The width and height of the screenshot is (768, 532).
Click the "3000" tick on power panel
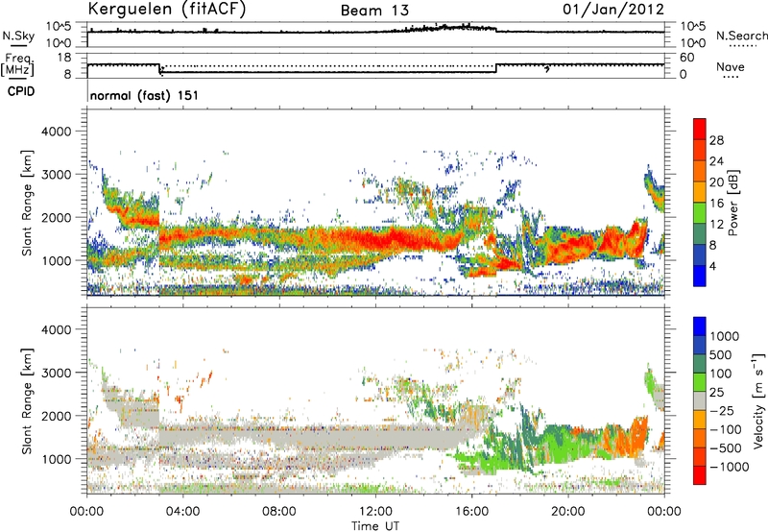tap(56, 175)
